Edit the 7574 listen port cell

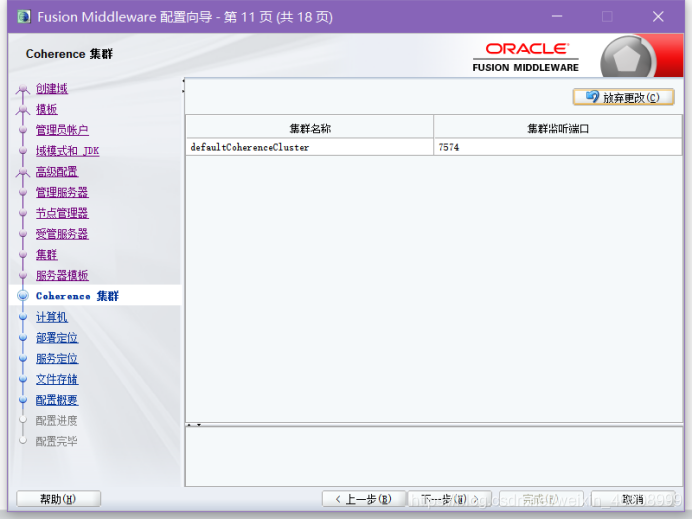tap(558, 147)
